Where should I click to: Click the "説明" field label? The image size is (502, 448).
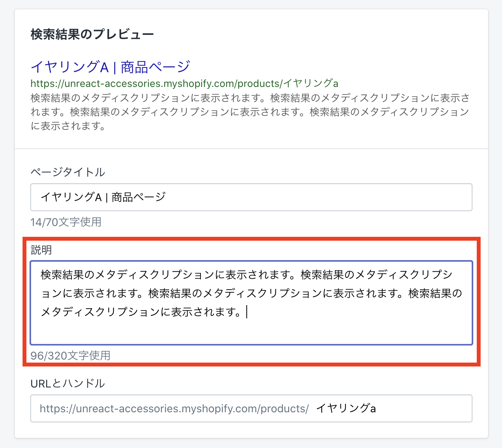tap(41, 250)
